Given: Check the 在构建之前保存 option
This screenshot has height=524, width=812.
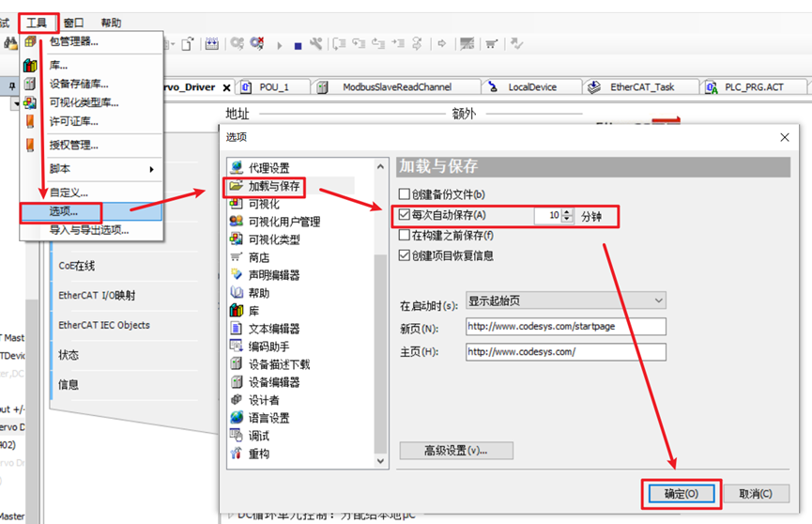Looking at the screenshot, I should [405, 236].
